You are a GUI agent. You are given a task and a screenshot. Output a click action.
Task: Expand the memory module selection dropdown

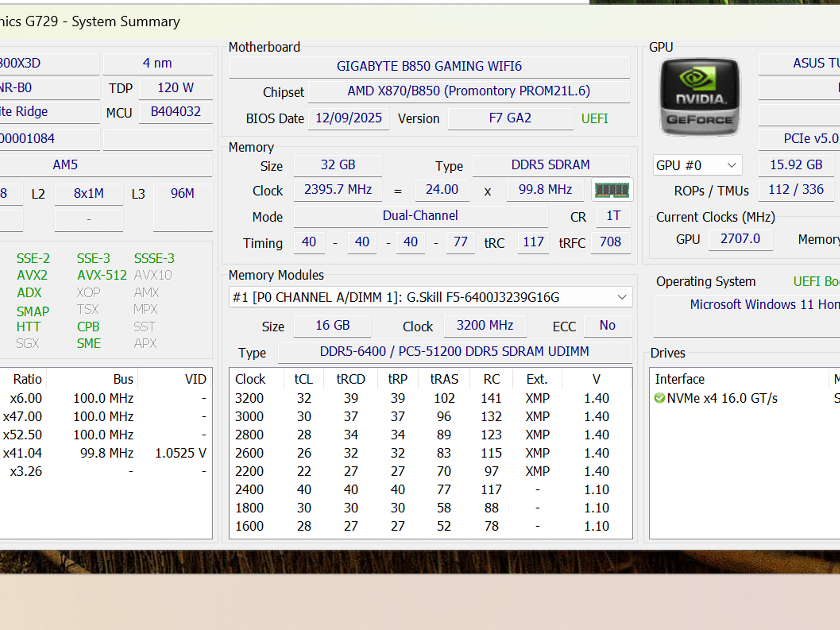tap(430, 297)
